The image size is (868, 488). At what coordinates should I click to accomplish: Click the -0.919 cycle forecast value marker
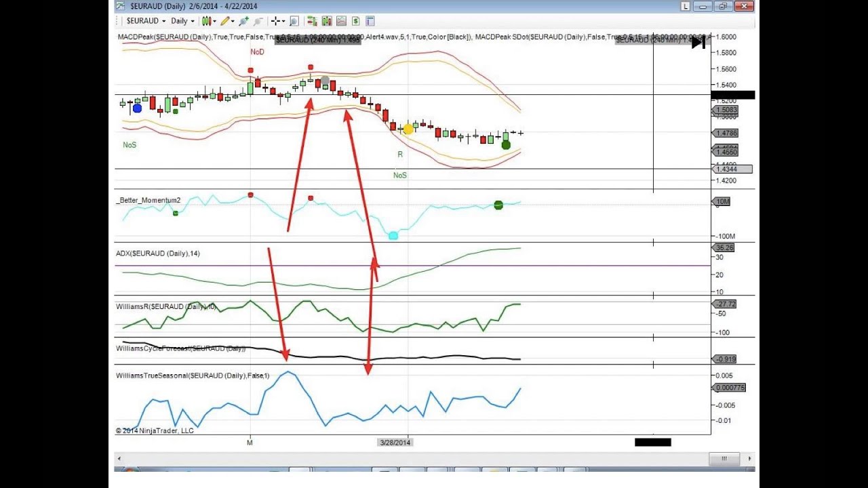pyautogui.click(x=724, y=359)
